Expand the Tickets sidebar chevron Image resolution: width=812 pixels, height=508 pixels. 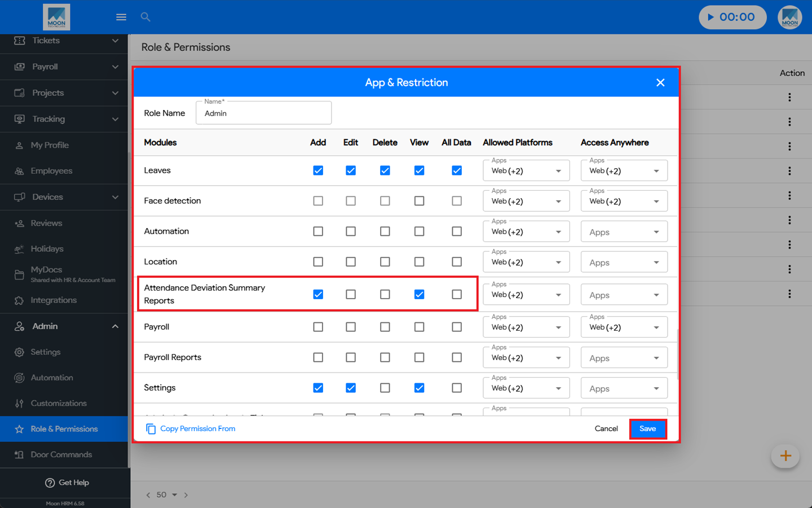coord(115,41)
